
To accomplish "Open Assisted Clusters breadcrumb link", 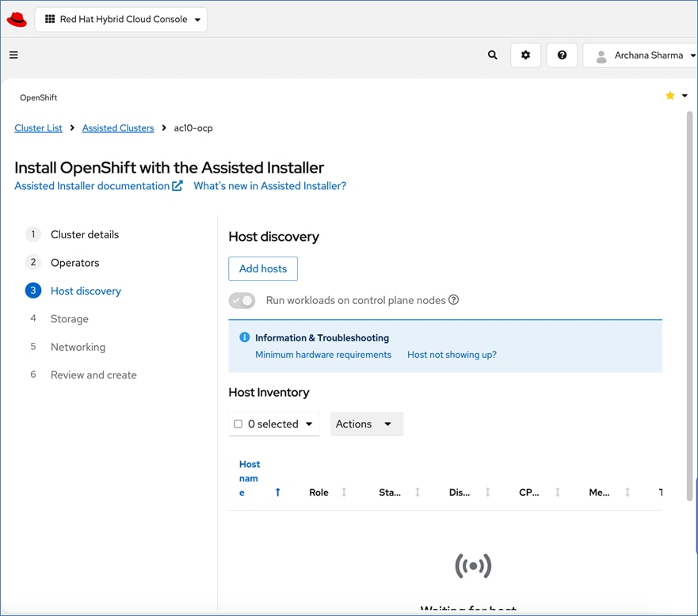I will pyautogui.click(x=118, y=128).
